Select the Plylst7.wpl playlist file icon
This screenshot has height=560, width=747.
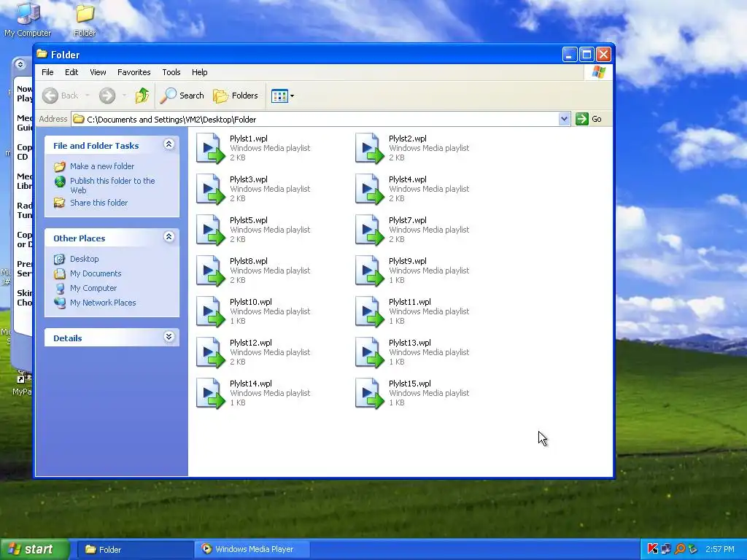click(369, 230)
